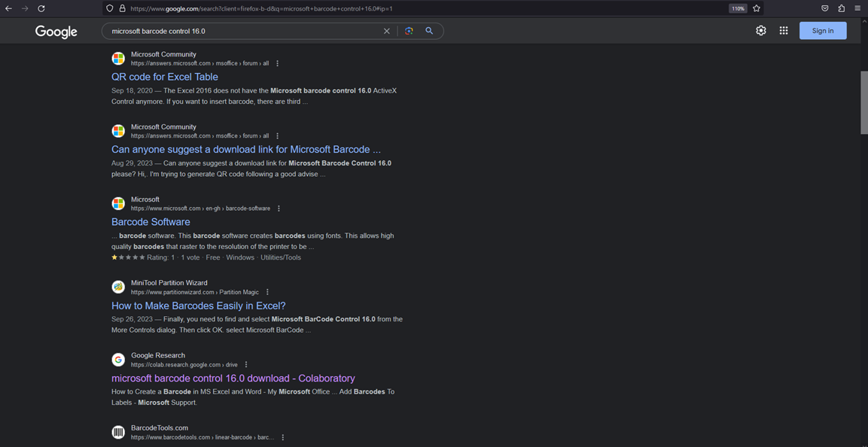
Task: Open the Google apps grid icon
Action: coord(784,31)
